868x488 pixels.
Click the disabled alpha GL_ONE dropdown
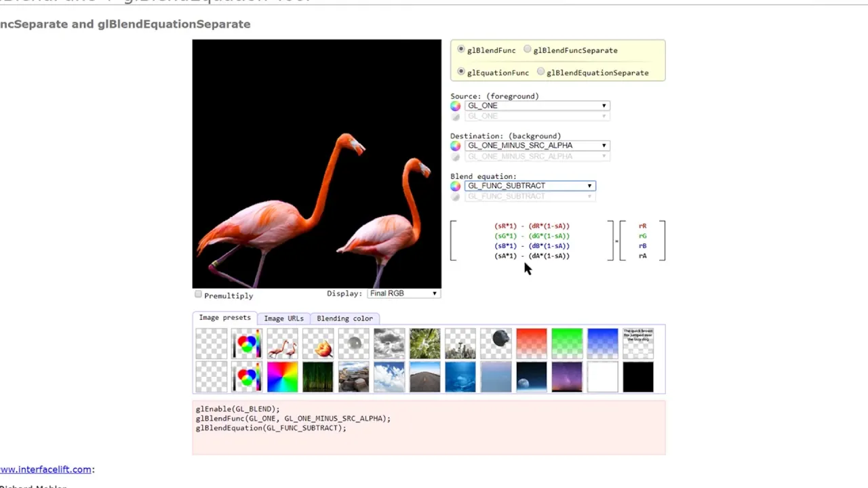click(537, 117)
